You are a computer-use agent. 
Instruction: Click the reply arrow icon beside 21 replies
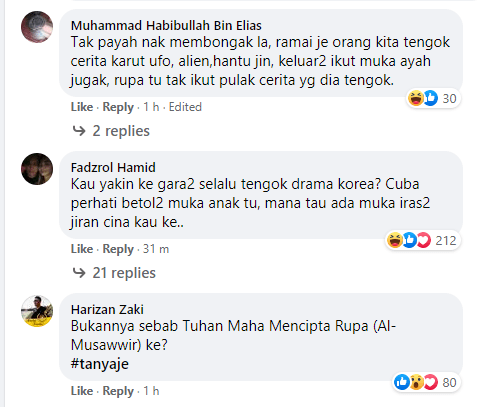click(79, 273)
